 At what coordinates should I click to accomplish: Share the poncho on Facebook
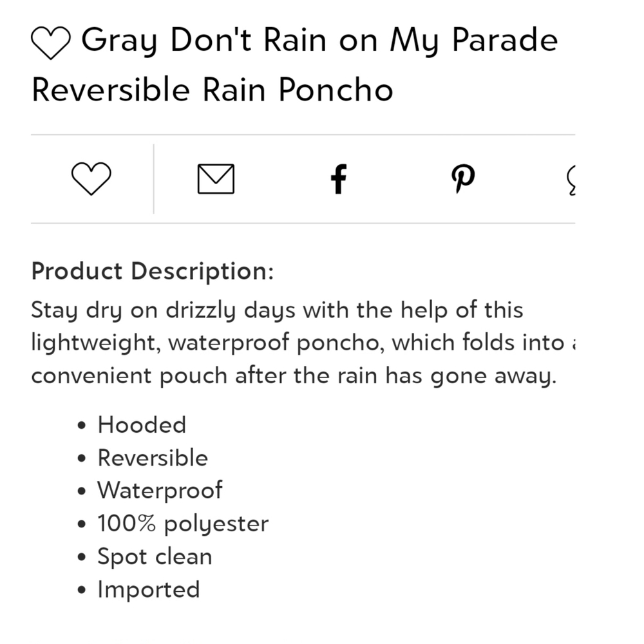pos(338,178)
